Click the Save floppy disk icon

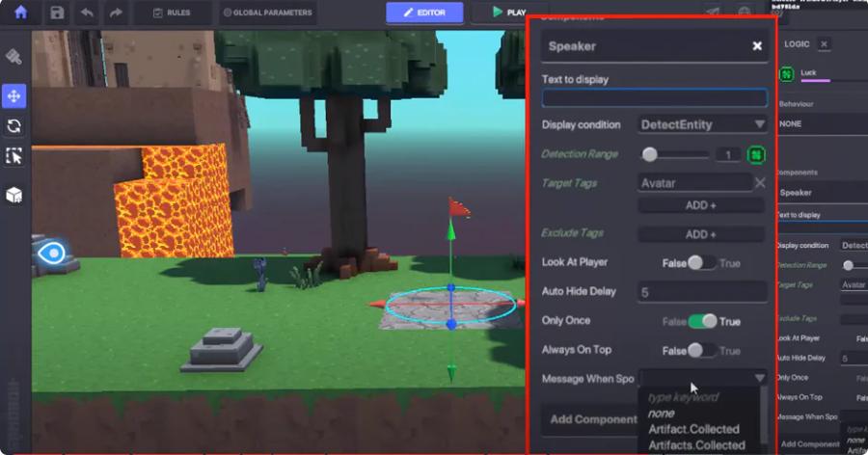pyautogui.click(x=57, y=13)
